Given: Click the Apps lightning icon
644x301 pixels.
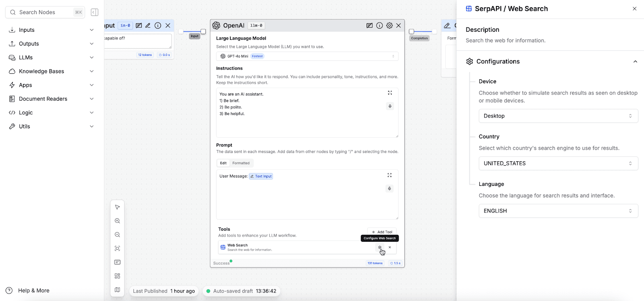Looking at the screenshot, I should click(x=12, y=85).
